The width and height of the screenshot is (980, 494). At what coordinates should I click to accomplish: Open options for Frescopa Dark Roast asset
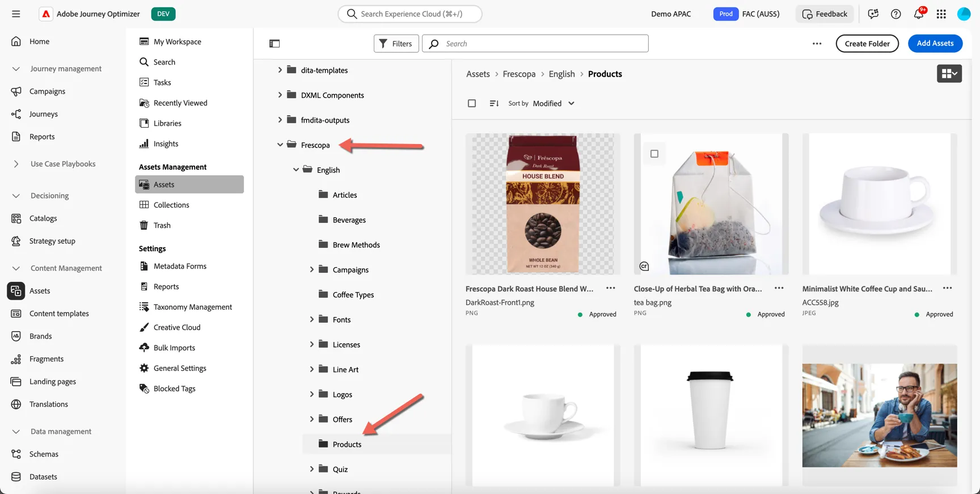pos(611,288)
